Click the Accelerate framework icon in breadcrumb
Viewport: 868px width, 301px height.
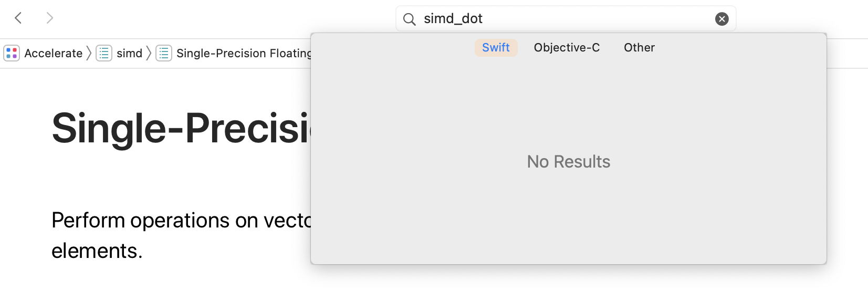[x=12, y=53]
